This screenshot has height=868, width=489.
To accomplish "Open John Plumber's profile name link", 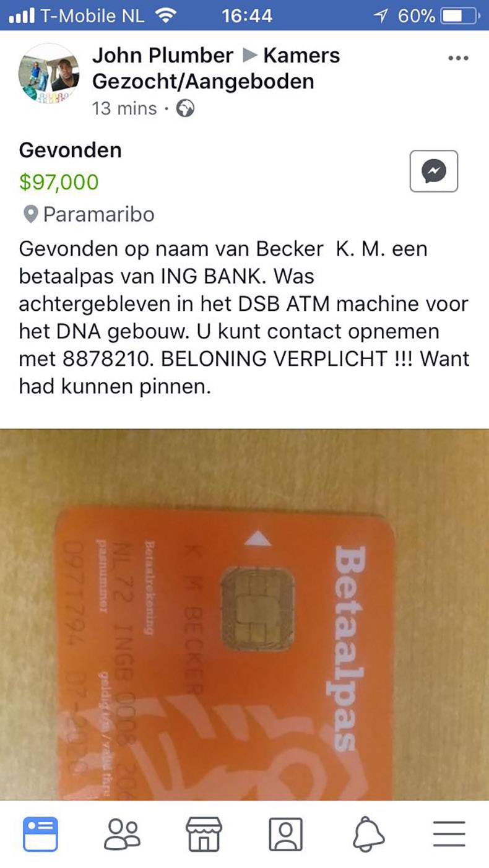I will 163,55.
